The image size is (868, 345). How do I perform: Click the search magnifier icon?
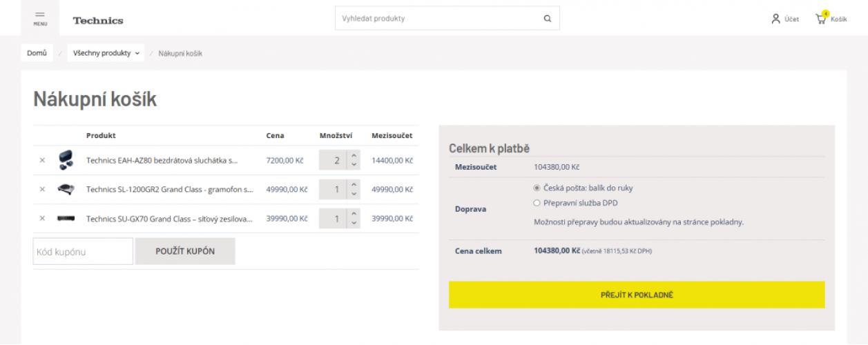pyautogui.click(x=547, y=19)
